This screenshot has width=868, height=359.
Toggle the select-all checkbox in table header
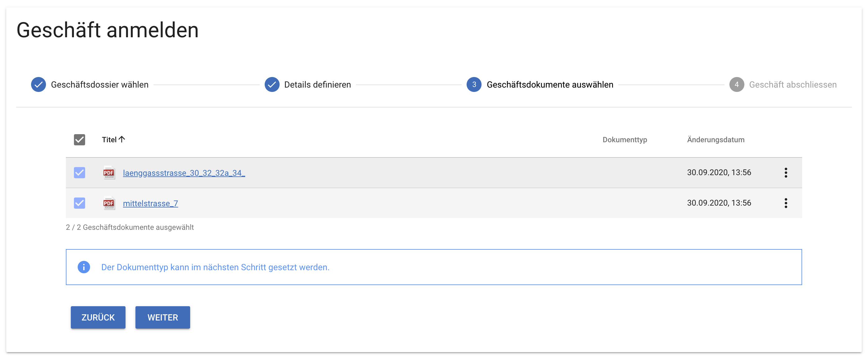pyautogui.click(x=80, y=139)
